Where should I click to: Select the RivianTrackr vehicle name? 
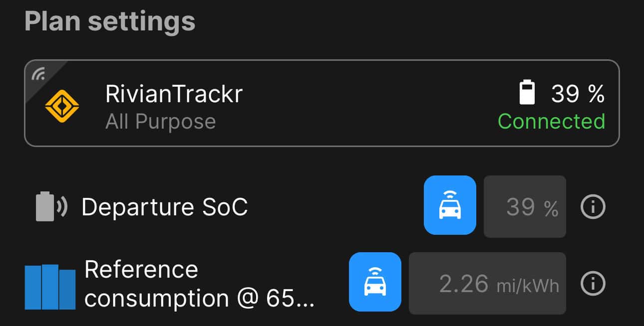point(174,94)
